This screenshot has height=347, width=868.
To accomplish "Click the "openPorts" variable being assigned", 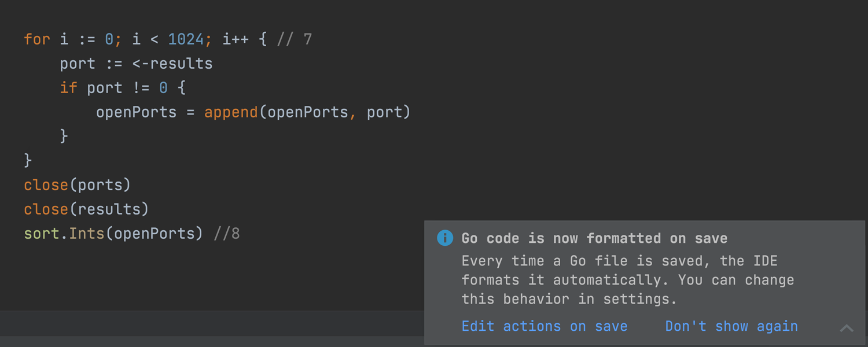I will click(137, 112).
